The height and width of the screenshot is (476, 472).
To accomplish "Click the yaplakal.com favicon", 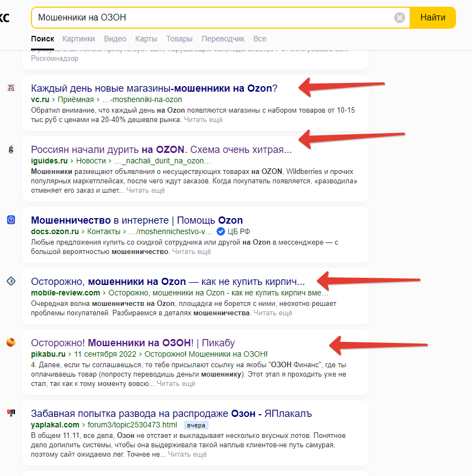I will (x=11, y=413).
